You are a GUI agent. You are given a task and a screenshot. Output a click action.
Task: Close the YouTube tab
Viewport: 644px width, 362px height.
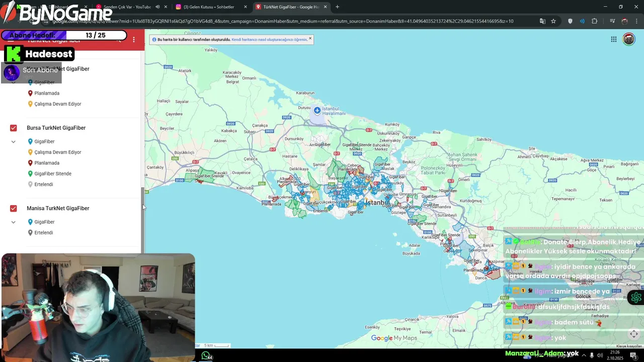point(166,7)
